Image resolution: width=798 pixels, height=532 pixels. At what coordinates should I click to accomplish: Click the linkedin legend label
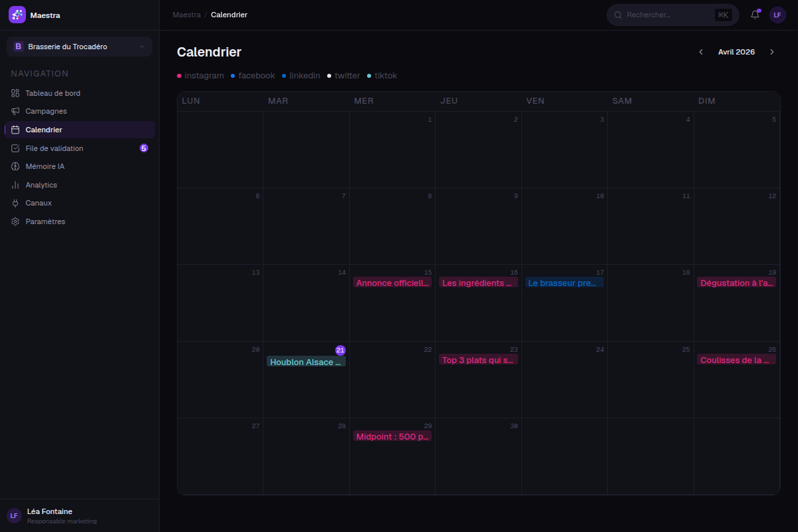[305, 76]
